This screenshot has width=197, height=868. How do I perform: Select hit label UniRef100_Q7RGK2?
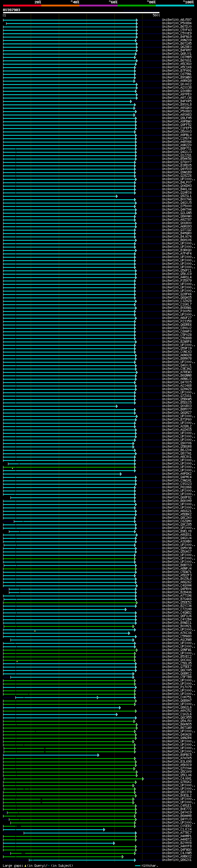pyautogui.click(x=177, y=782)
